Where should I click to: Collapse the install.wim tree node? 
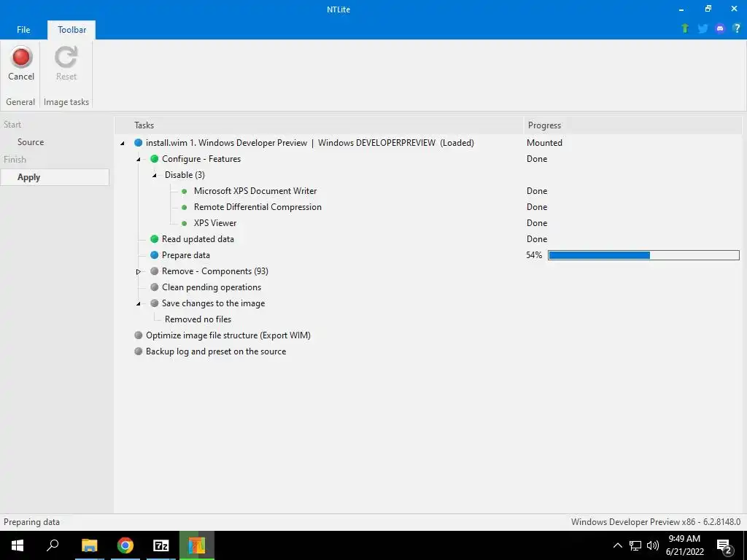click(123, 143)
